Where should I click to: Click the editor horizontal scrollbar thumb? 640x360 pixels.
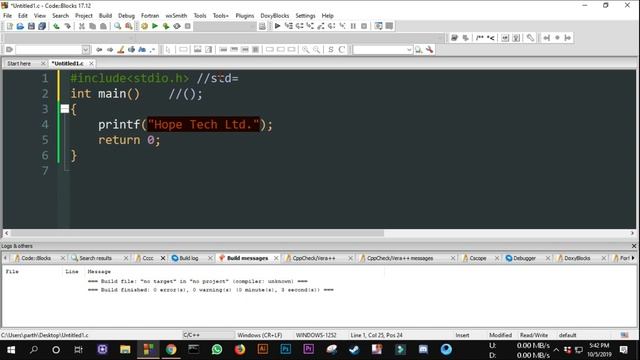click(197, 233)
